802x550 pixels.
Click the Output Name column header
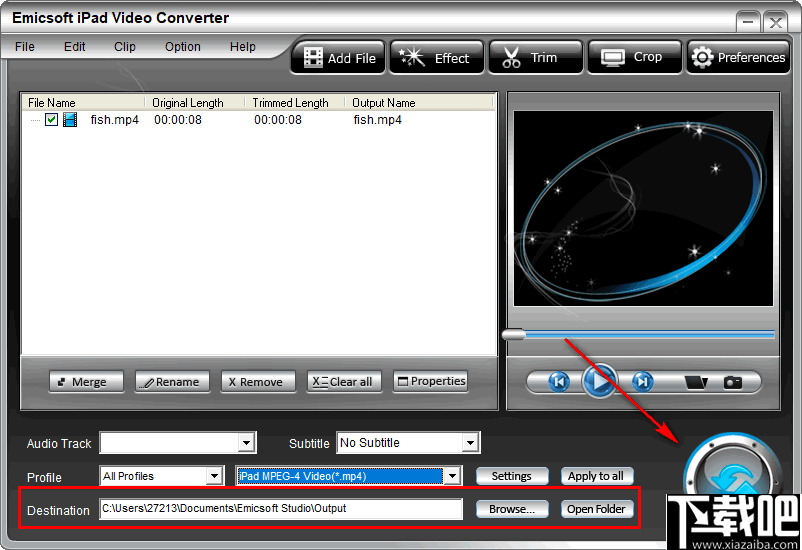pos(419,103)
